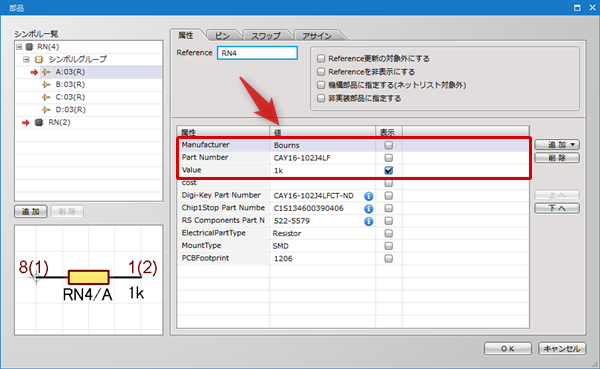Switch to the スワップ tab
The height and width of the screenshot is (369, 600).
(x=266, y=36)
